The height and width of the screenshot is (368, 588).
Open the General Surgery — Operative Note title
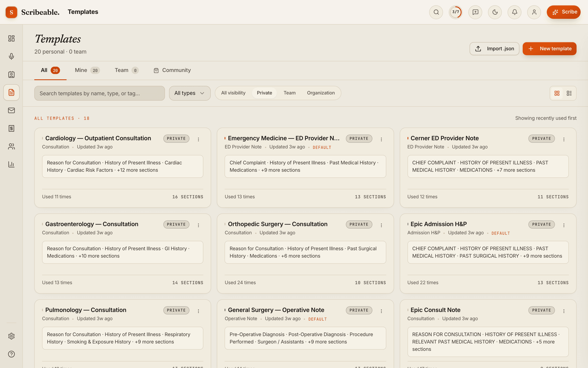coord(276,310)
